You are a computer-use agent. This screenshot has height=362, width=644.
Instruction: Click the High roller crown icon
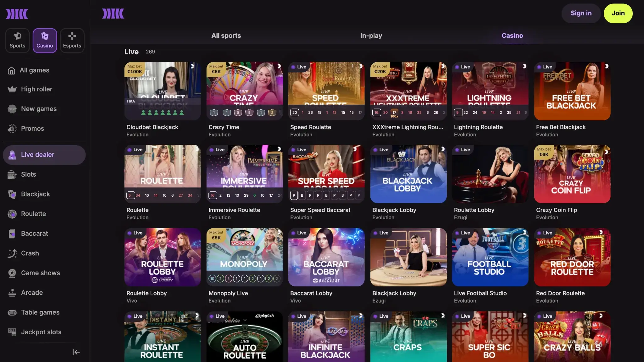pyautogui.click(x=12, y=89)
